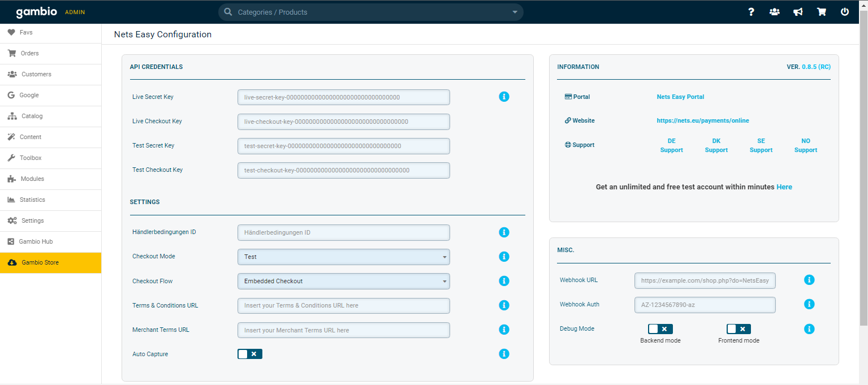Open the Orders menu label
Image resolution: width=868 pixels, height=385 pixels.
(x=29, y=53)
